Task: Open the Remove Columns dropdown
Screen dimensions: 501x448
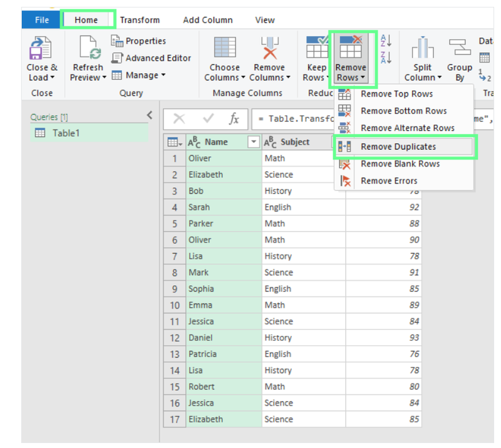Action: coord(288,78)
